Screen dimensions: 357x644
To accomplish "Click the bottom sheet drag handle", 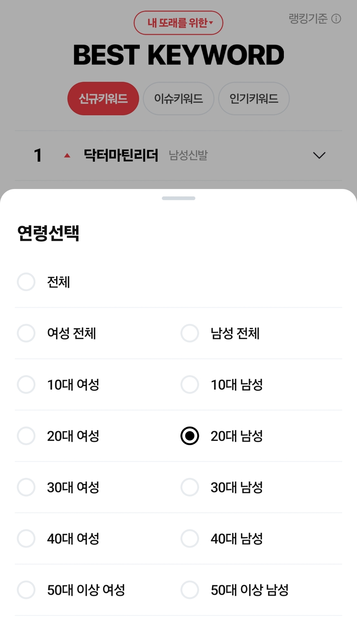I will tap(179, 198).
